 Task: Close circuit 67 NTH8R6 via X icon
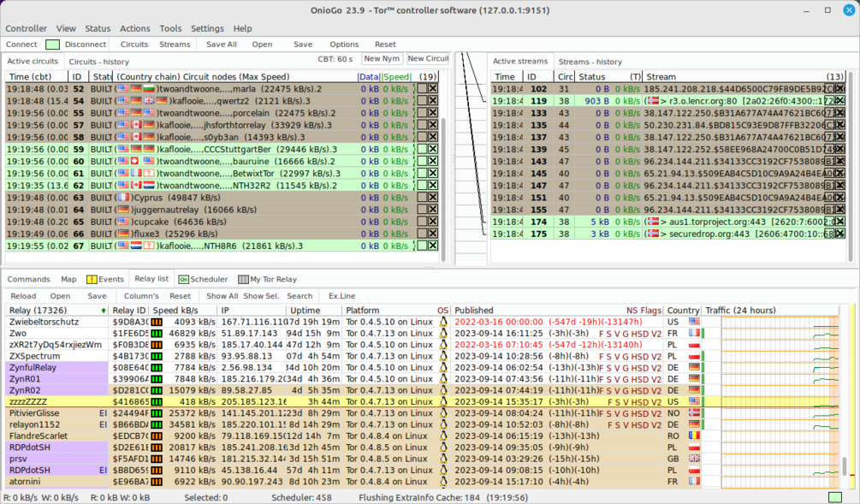tap(433, 245)
